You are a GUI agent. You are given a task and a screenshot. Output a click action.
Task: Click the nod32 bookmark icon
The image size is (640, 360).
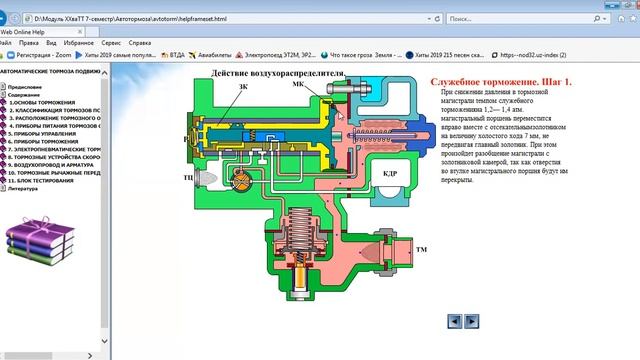point(495,55)
